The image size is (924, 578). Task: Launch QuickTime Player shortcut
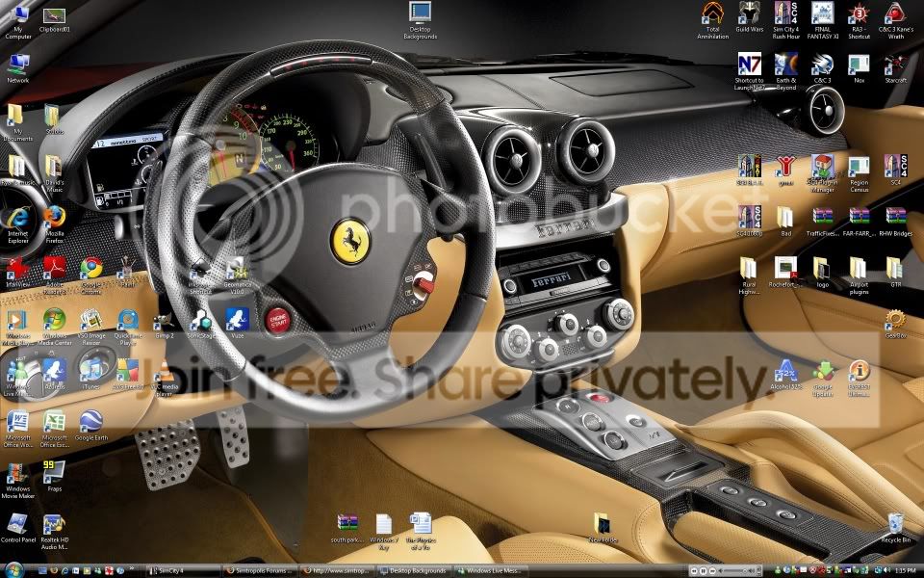(128, 327)
